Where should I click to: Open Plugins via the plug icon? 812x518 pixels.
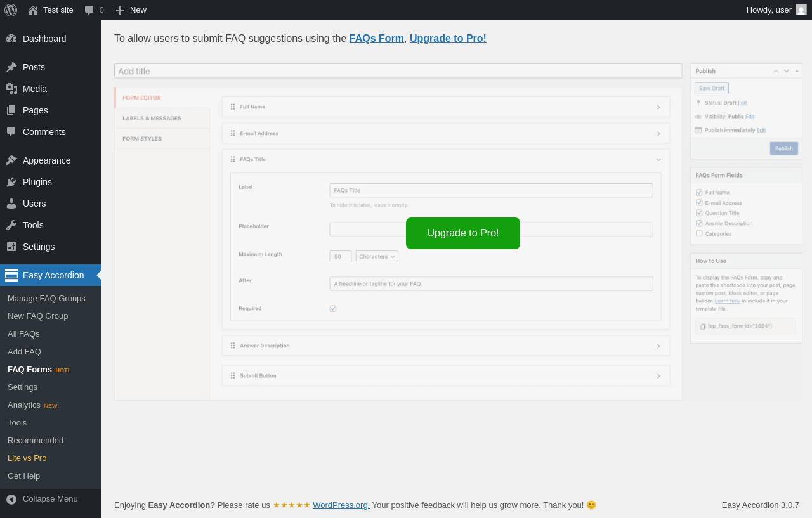[x=11, y=182]
